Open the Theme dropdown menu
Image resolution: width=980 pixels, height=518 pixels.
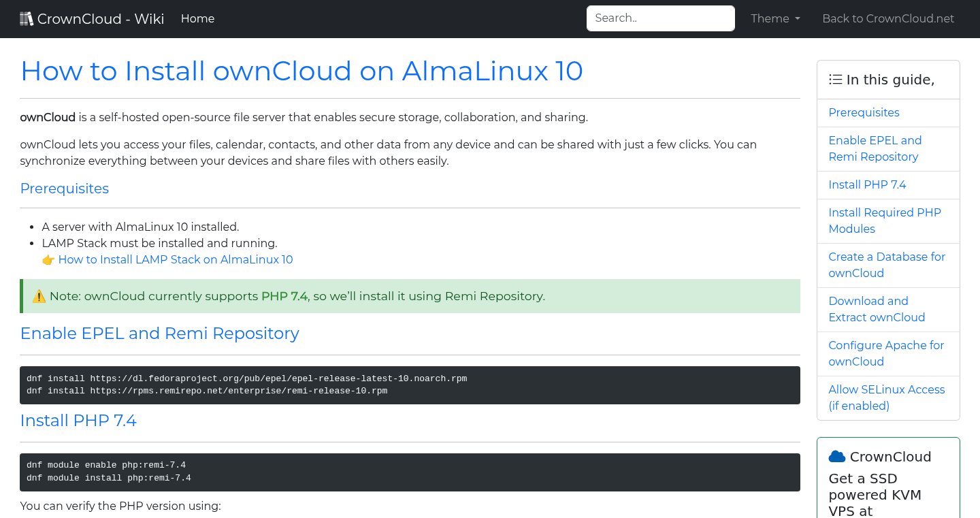[774, 18]
